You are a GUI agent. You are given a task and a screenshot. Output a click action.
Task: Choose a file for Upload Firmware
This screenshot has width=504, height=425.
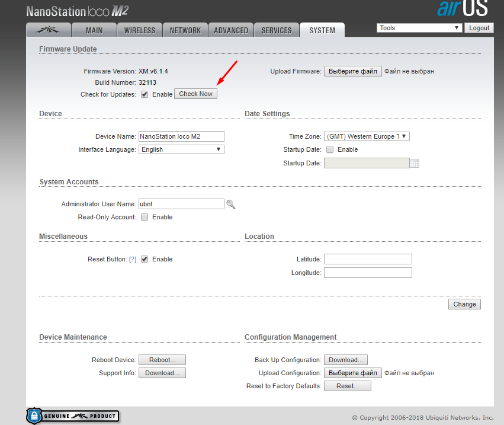(352, 71)
